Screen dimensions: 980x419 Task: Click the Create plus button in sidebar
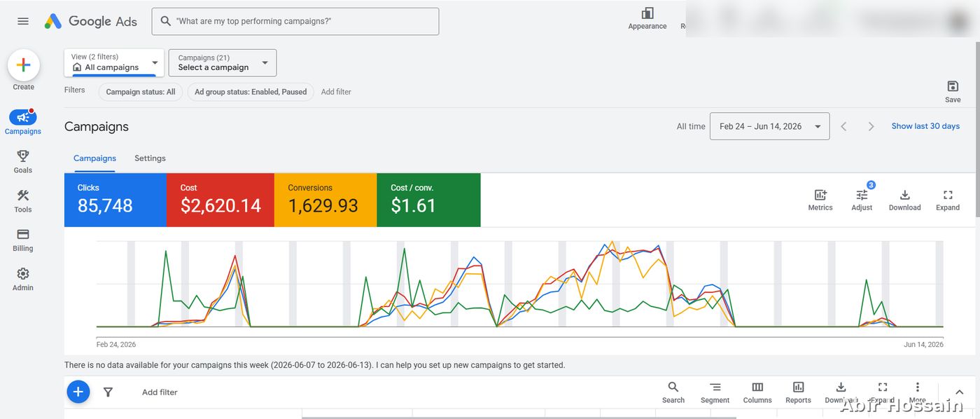pos(24,65)
